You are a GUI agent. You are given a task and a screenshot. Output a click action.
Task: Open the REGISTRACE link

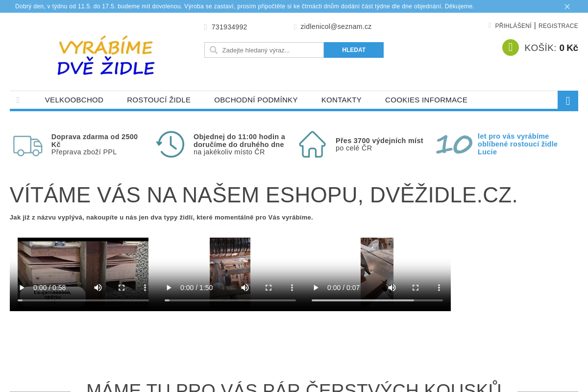(x=558, y=26)
